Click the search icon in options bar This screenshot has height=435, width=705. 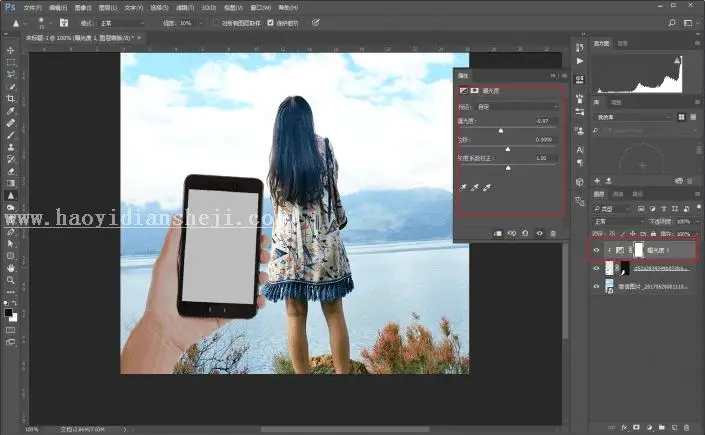coord(672,22)
